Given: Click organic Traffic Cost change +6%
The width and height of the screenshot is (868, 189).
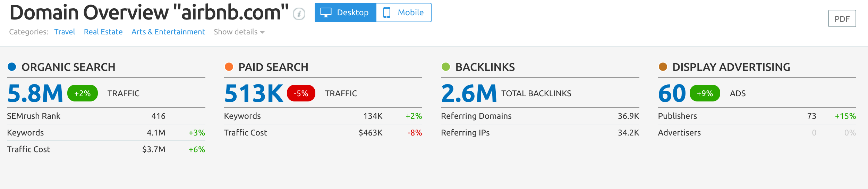Looking at the screenshot, I should tap(197, 149).
